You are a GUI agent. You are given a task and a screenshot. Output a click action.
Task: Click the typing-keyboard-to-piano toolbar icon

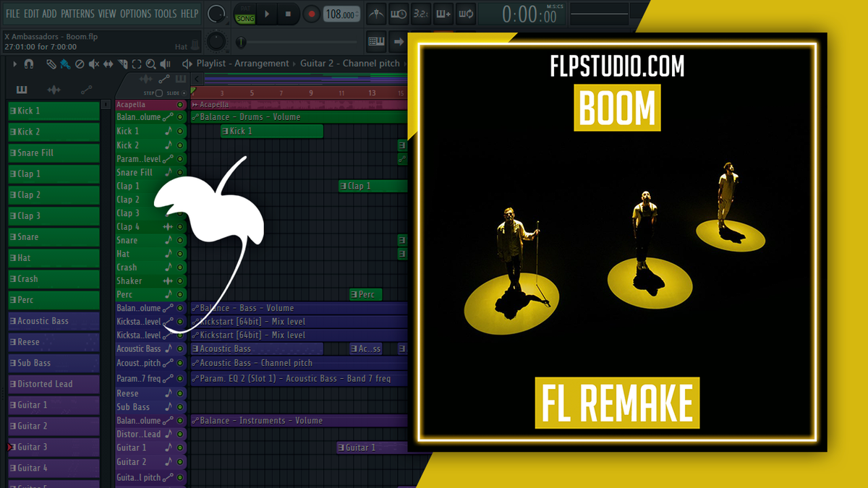click(377, 41)
